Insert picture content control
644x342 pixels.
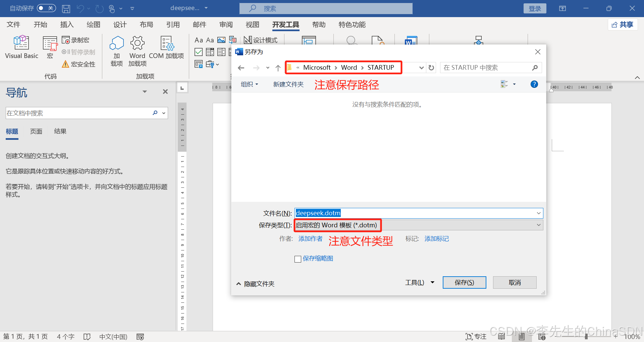[x=221, y=40]
